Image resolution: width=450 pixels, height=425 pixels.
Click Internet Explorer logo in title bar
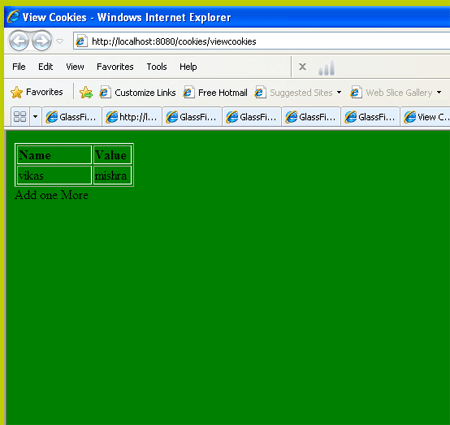point(13,17)
